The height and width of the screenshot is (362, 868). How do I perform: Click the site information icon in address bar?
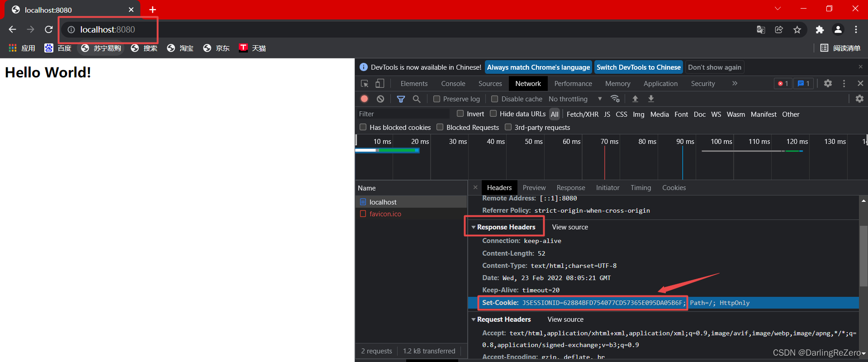[x=71, y=29]
